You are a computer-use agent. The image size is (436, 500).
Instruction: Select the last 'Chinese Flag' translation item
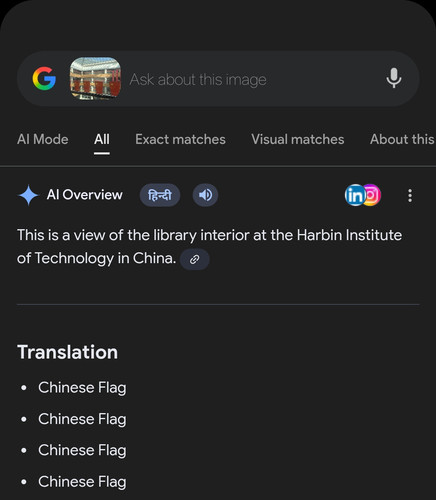82,482
